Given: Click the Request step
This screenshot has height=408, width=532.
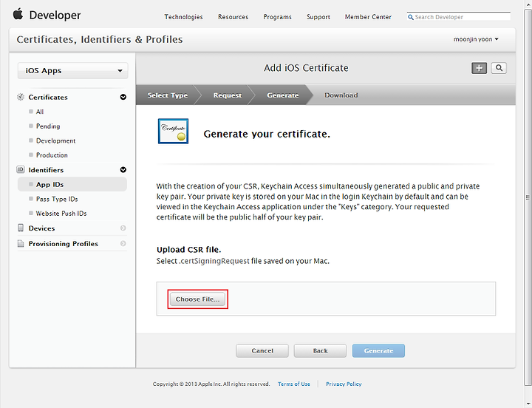Looking at the screenshot, I should [228, 95].
